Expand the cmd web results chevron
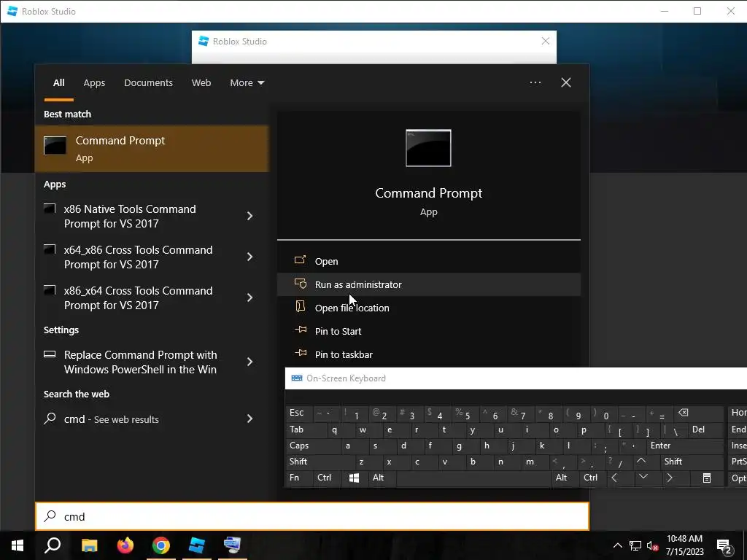The width and height of the screenshot is (747, 560). pyautogui.click(x=249, y=419)
